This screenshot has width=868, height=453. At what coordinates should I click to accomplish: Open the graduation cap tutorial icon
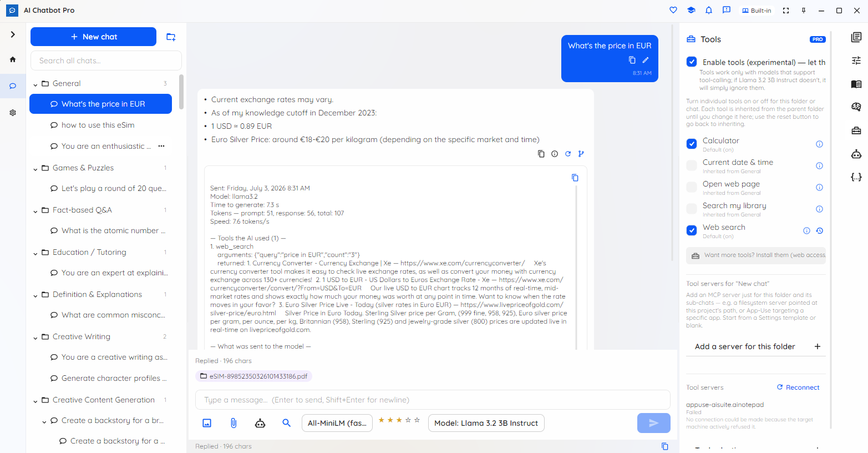(x=691, y=10)
